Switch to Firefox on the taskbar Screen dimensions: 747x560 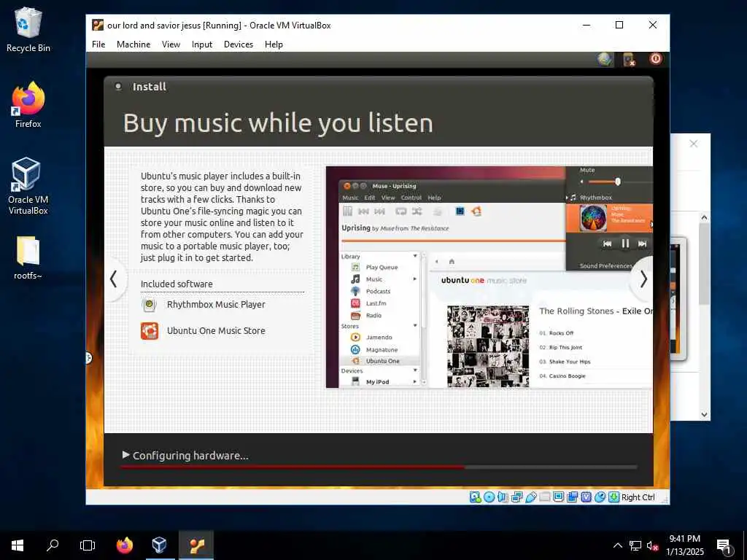pos(124,545)
